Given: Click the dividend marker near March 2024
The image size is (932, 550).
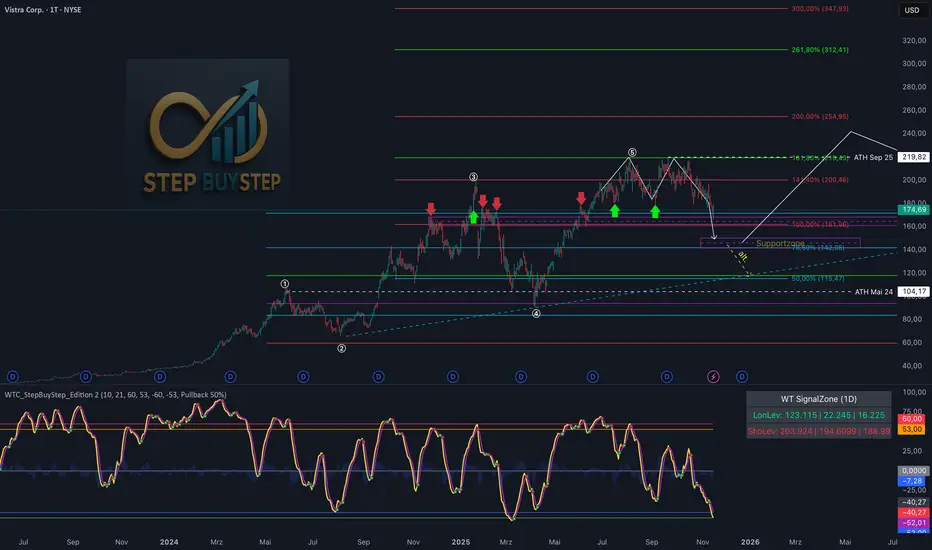Looking at the screenshot, I should [231, 376].
